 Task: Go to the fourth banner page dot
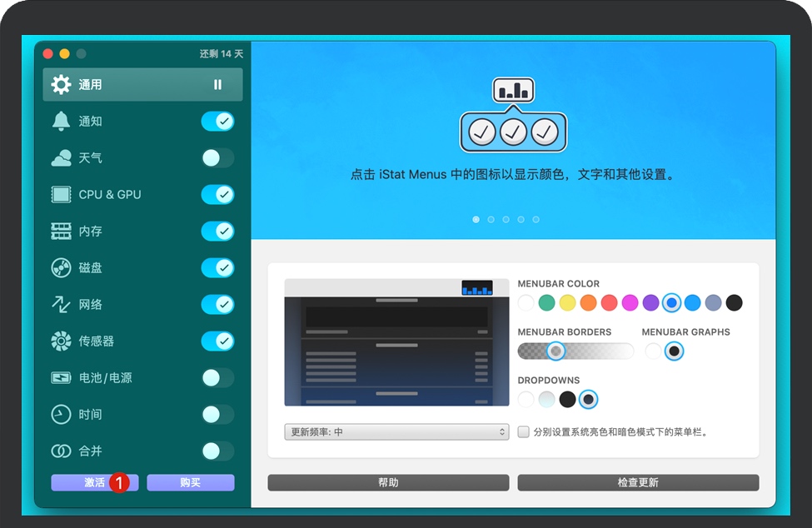[x=521, y=220]
